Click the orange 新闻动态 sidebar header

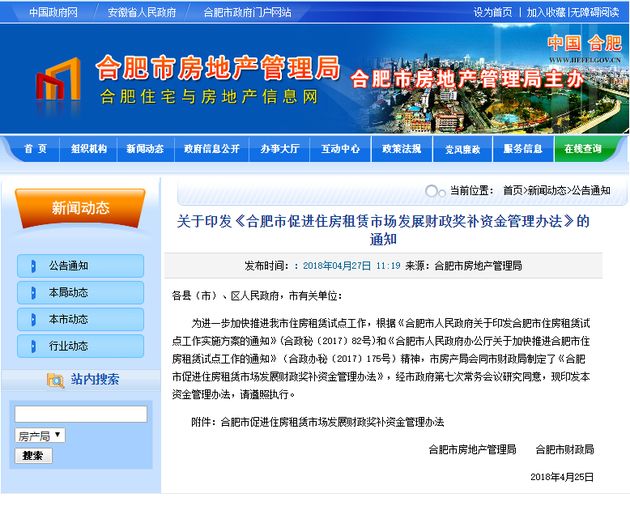(80, 208)
